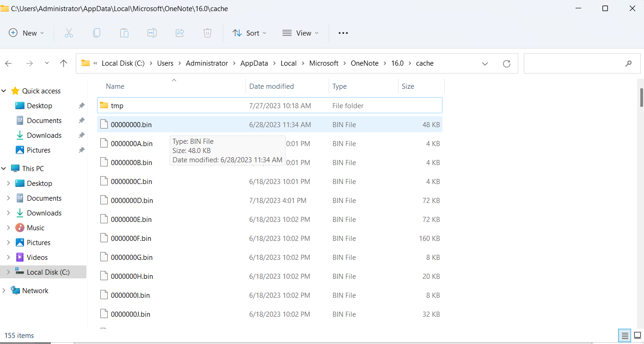The image size is (644, 344).
Task: Expand Videos node under This PC
Action: 8,257
